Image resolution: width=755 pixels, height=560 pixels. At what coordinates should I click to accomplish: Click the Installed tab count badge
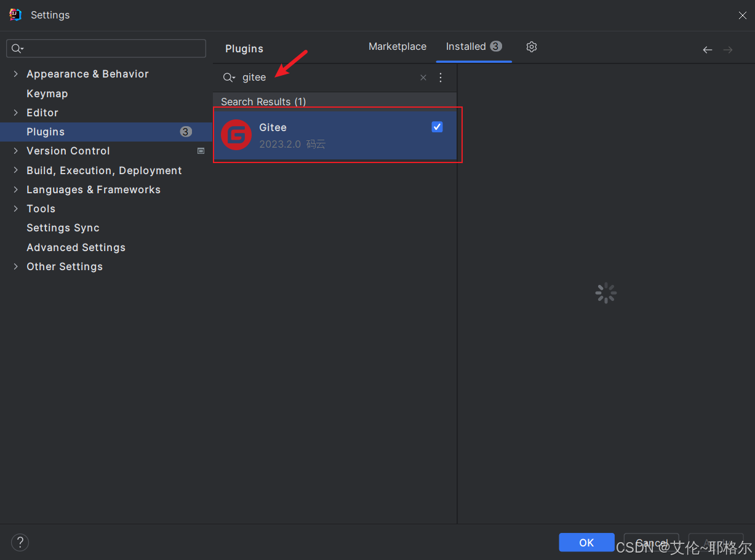point(496,46)
